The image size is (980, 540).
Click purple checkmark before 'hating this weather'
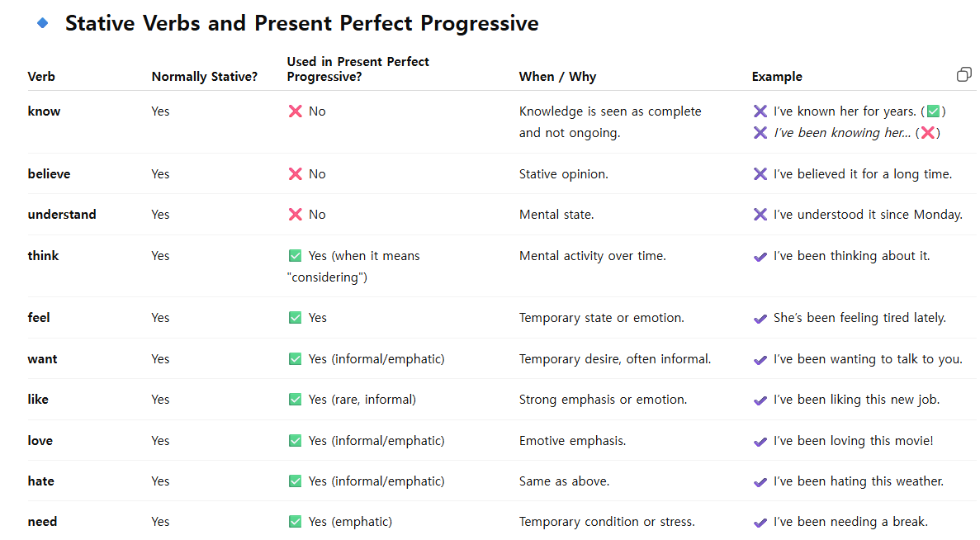click(760, 482)
